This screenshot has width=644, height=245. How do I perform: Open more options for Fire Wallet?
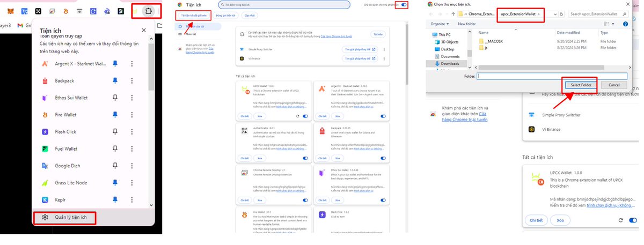point(133,115)
